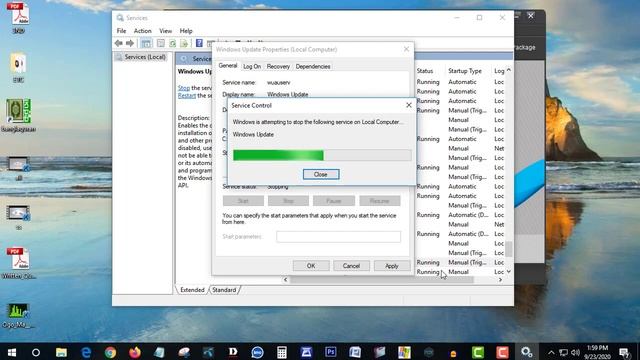Close the Windows Update Properties dialog
This screenshot has height=360, width=640.
pyautogui.click(x=406, y=49)
